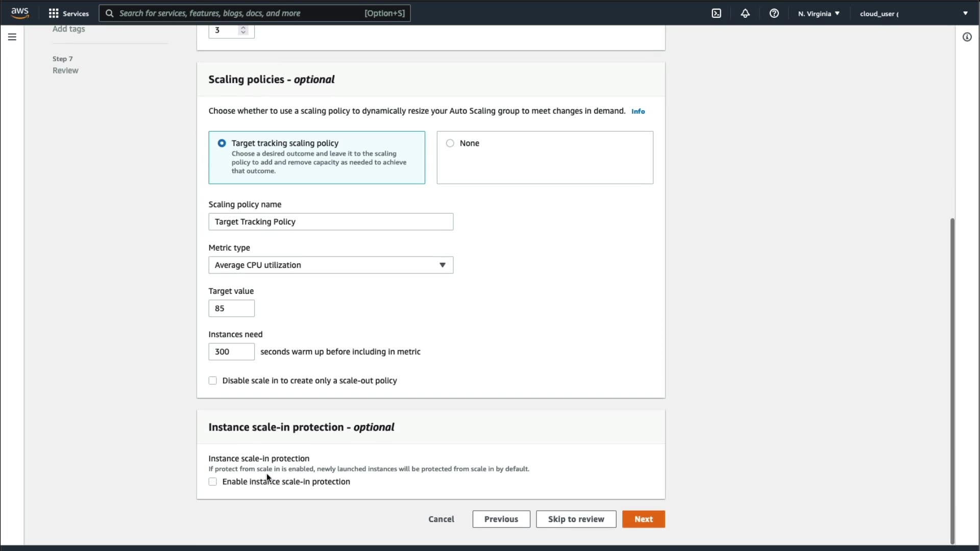Go to Step 7 Review
The height and width of the screenshot is (551, 980).
point(65,70)
